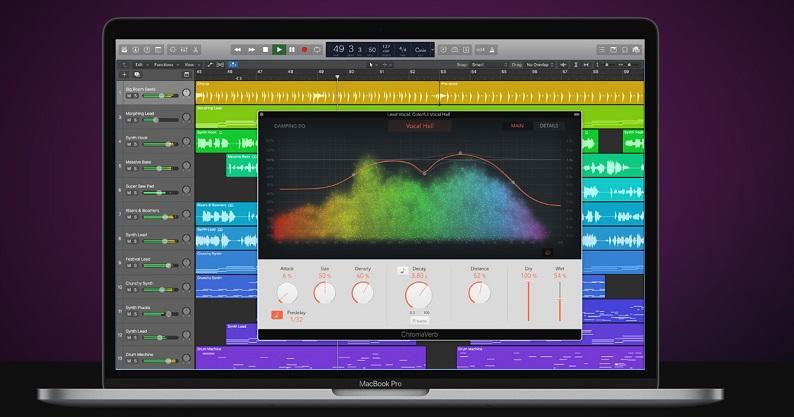Click the waveform zoom icon
The height and width of the screenshot is (417, 794).
(563, 65)
